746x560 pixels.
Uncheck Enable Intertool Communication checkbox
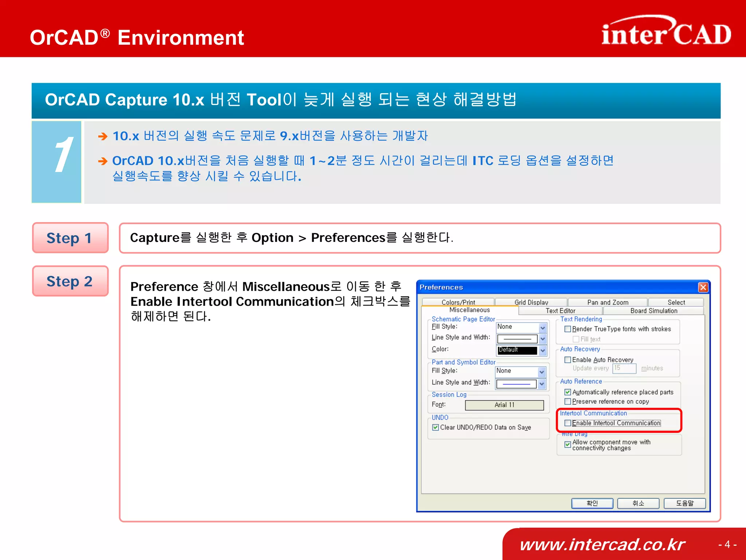(x=568, y=423)
